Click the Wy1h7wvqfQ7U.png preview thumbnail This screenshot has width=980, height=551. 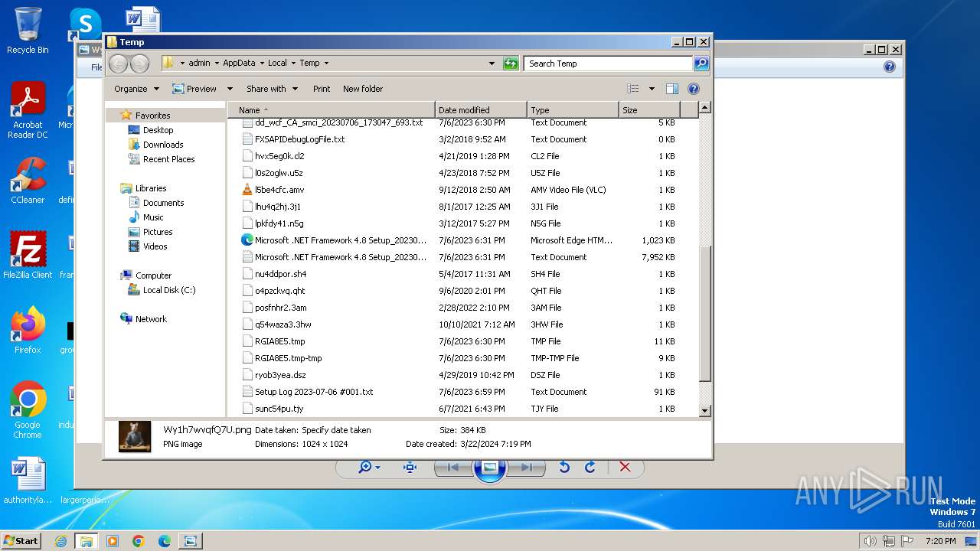click(135, 436)
